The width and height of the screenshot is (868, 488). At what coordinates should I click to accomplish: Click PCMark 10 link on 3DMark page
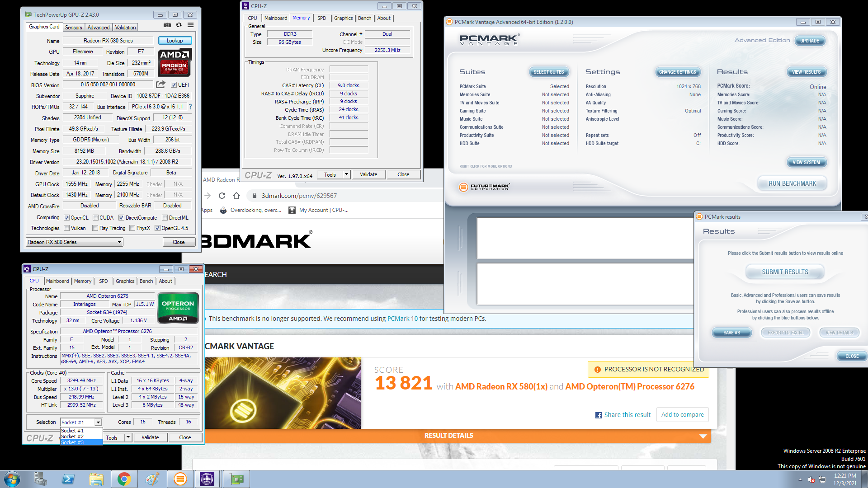click(402, 319)
